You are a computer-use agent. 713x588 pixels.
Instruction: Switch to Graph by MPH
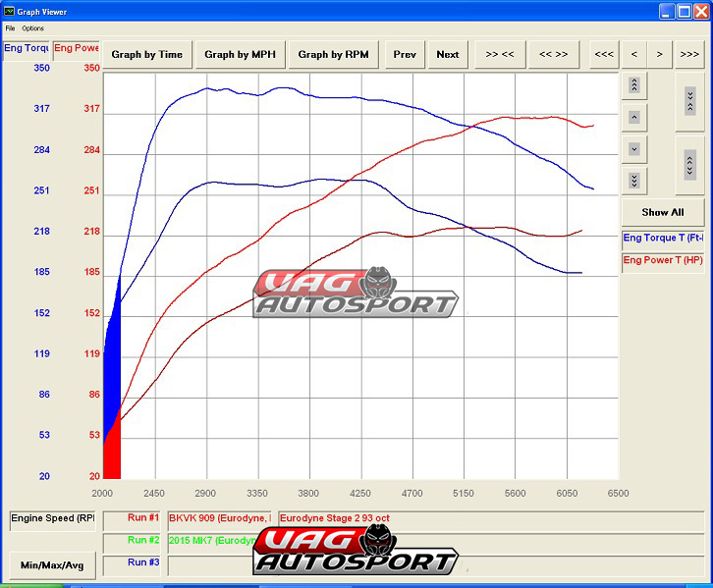(240, 55)
